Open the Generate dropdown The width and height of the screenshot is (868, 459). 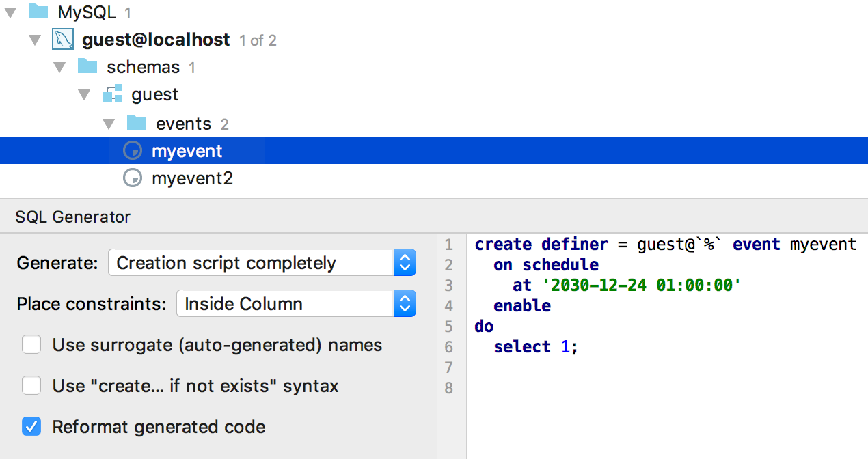(262, 263)
